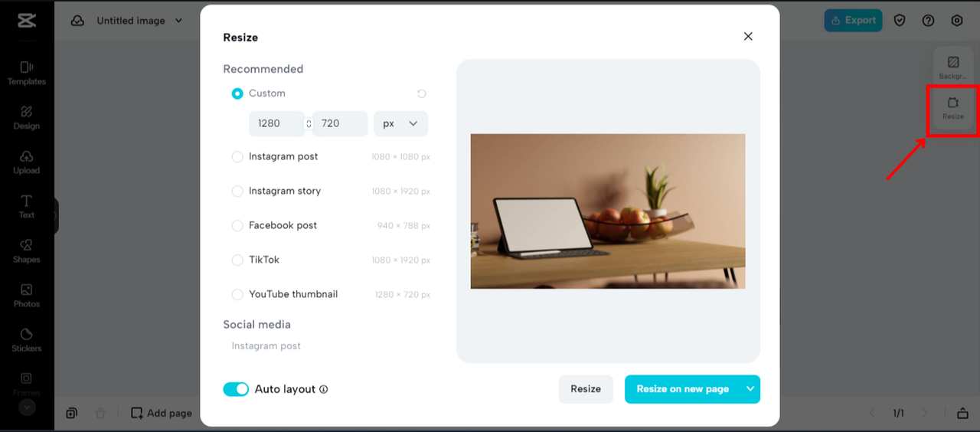The width and height of the screenshot is (980, 432).
Task: Select the Text tool icon
Action: 26,206
